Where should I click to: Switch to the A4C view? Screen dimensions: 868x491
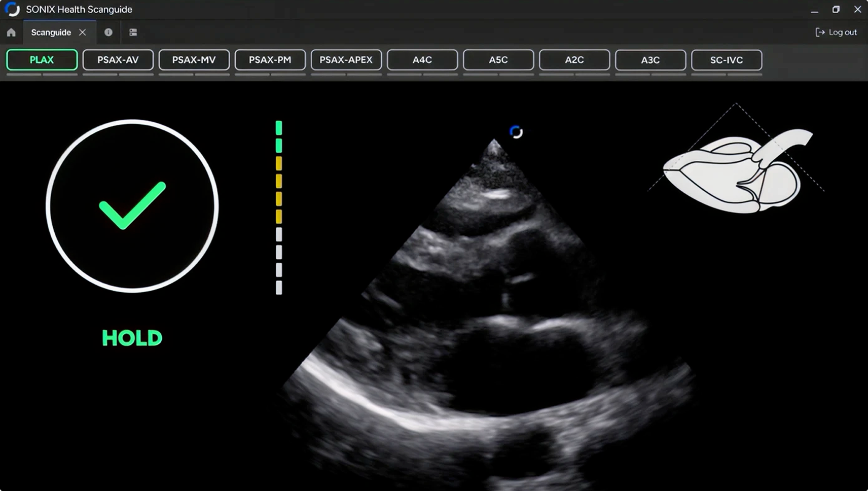click(422, 60)
